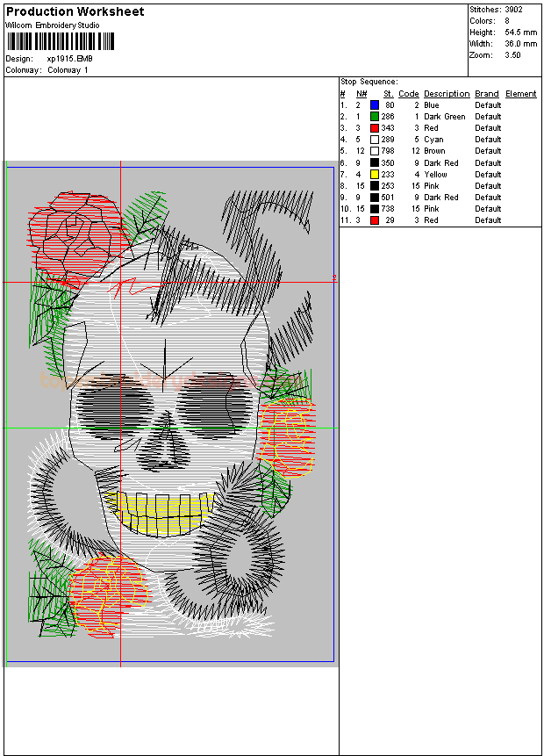The width and height of the screenshot is (544, 756).
Task: Click the Zoom value 3.50
Action: coord(512,54)
